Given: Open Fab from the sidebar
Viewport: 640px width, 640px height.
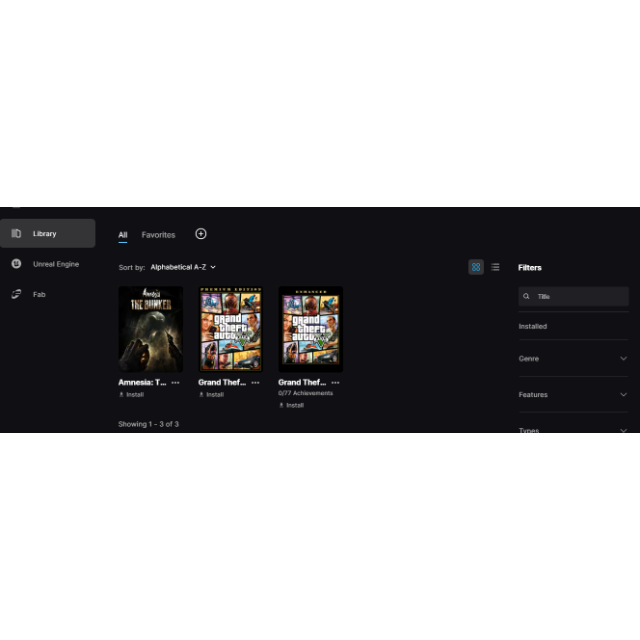Looking at the screenshot, I should click(38, 295).
